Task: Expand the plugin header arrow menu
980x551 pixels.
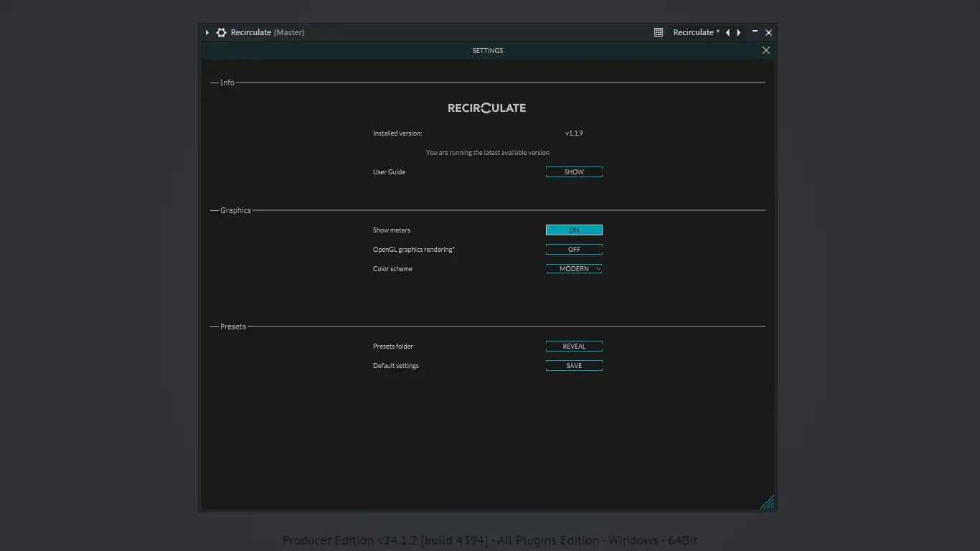Action: (207, 32)
